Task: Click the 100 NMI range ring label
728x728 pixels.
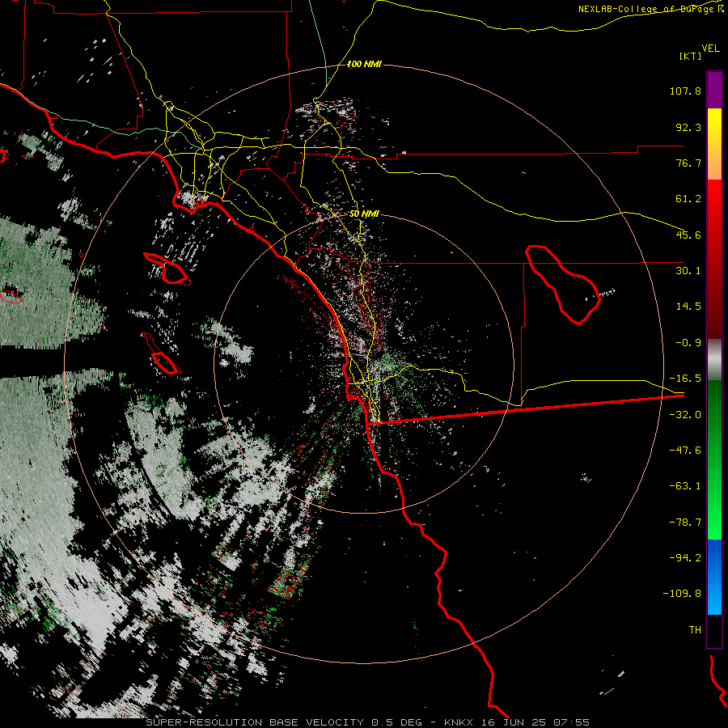Action: pos(364,64)
